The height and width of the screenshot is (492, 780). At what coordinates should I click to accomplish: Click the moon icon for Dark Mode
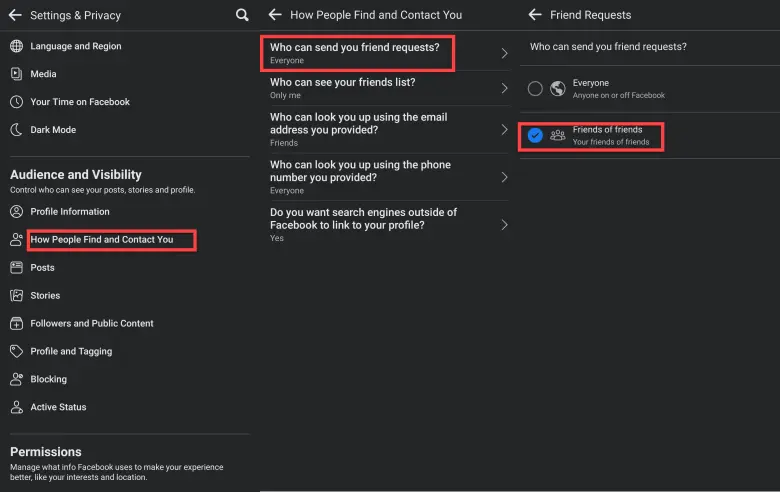point(16,130)
